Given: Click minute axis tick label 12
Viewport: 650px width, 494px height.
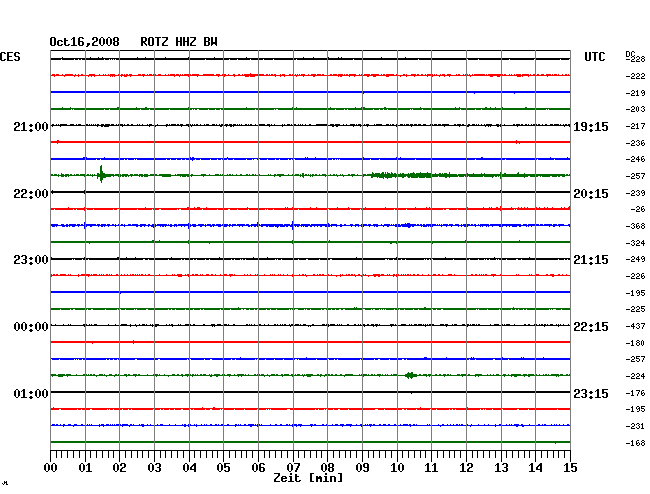Looking at the screenshot, I should (x=466, y=468).
